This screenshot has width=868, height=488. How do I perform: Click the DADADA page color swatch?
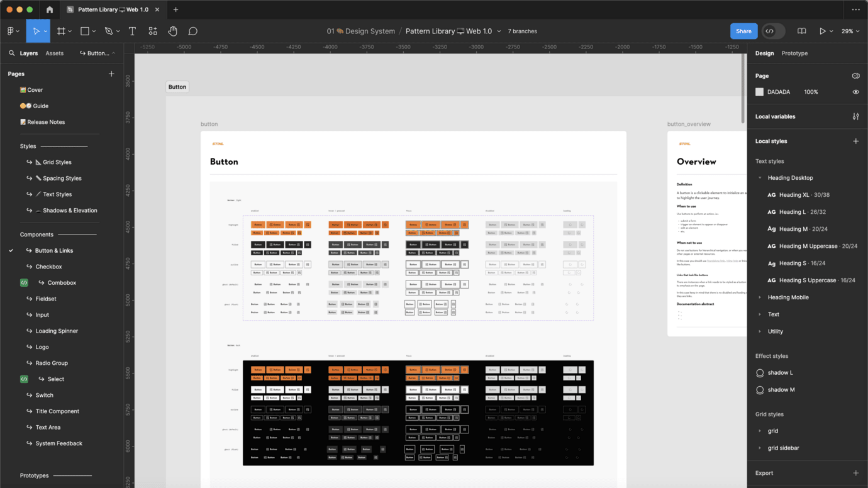click(759, 92)
